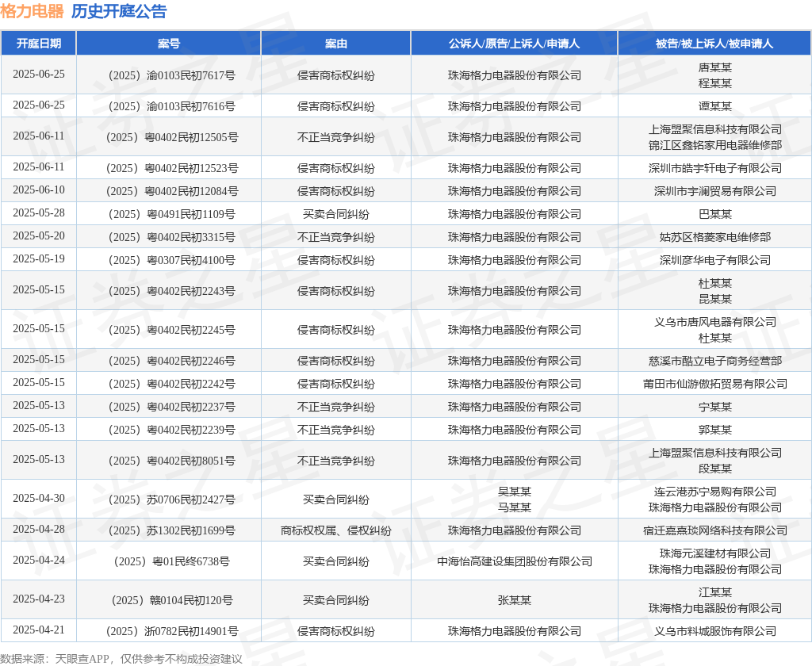Select the 公诉人/原告/上诉人/申请人 column header

(x=514, y=44)
